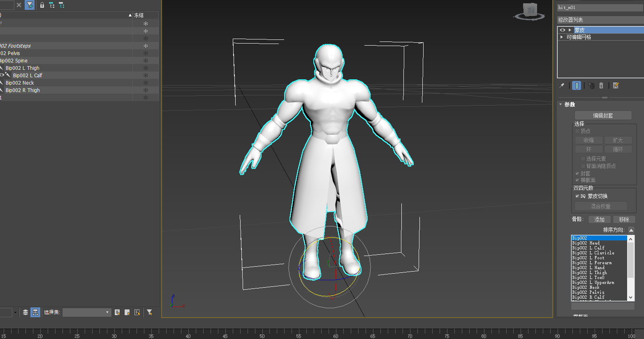This screenshot has height=339, width=644.
Task: Switch to sort by layer stack icon
Action: click(x=25, y=312)
